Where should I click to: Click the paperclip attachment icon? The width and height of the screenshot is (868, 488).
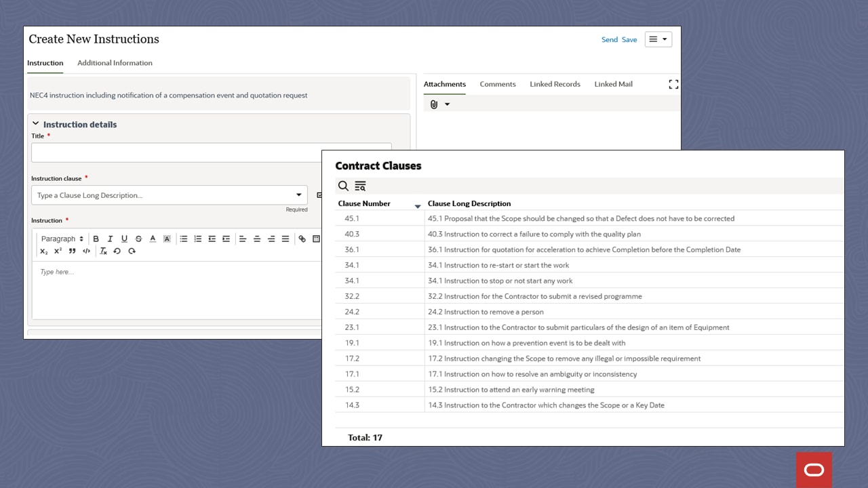pos(434,104)
